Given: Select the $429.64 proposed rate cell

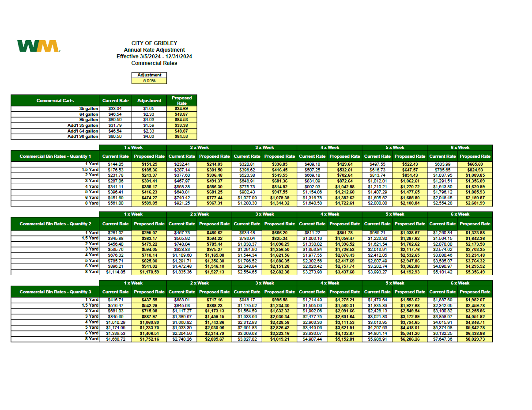Looking at the screenshot, I should tap(344, 164).
